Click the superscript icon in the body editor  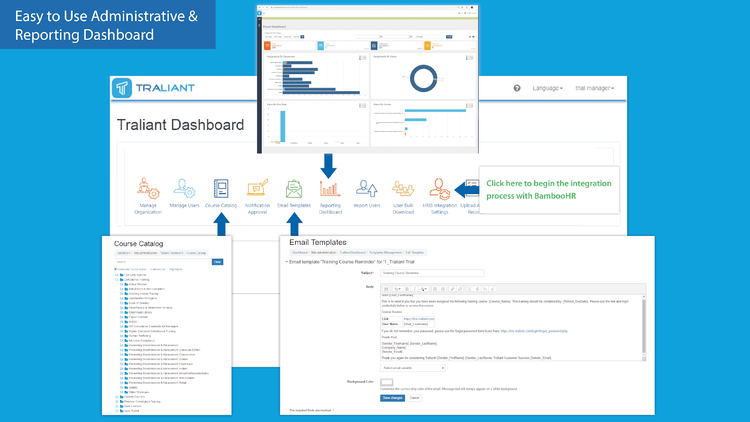[492, 289]
